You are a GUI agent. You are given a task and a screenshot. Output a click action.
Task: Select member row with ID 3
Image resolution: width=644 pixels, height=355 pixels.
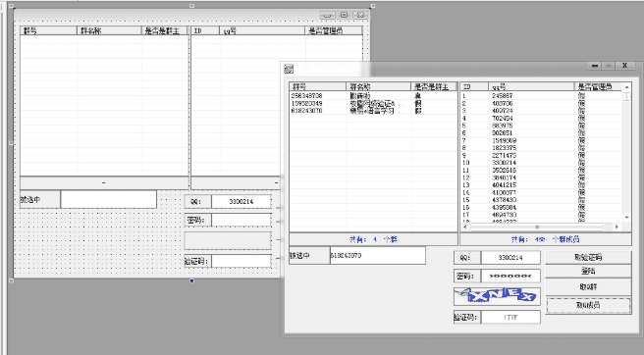(541, 111)
